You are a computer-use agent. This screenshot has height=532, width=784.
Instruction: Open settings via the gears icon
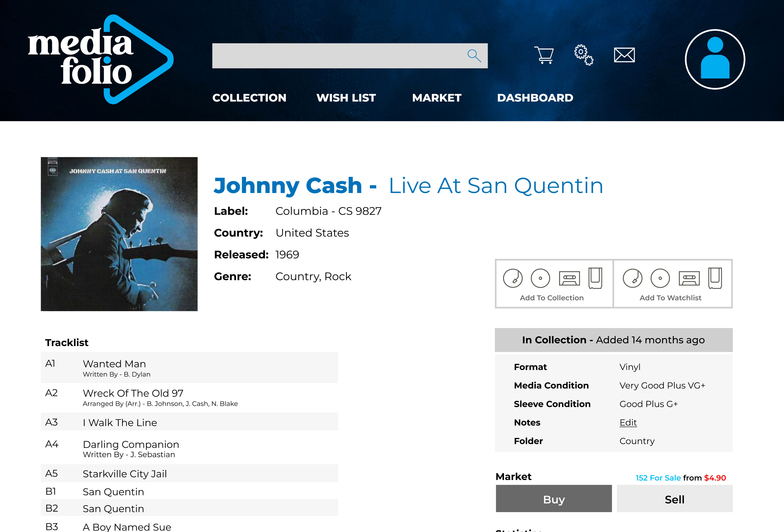(584, 55)
